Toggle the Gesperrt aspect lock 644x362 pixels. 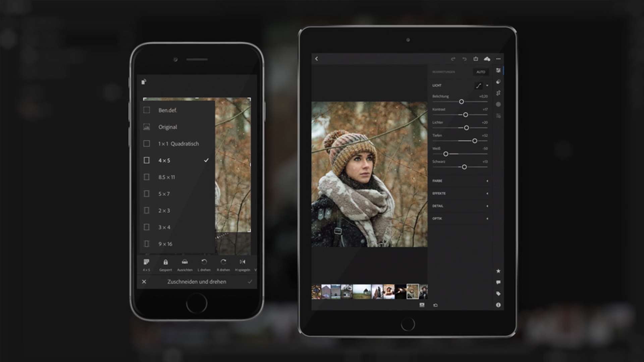click(165, 262)
